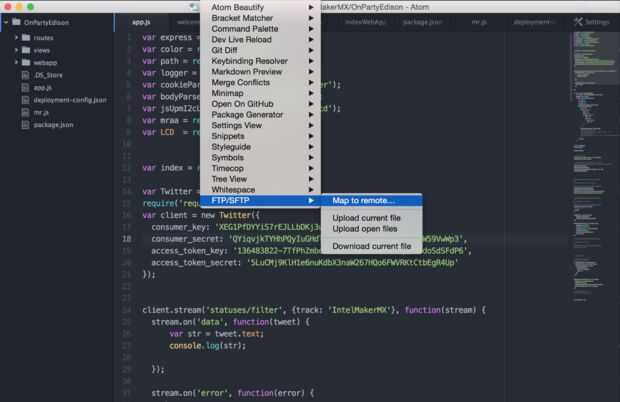
Task: Choose Upload open files option
Action: point(372,228)
